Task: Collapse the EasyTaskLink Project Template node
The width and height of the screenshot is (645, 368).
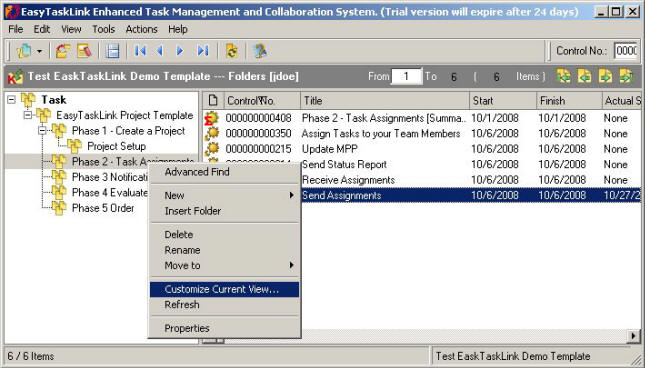Action: coord(27,115)
